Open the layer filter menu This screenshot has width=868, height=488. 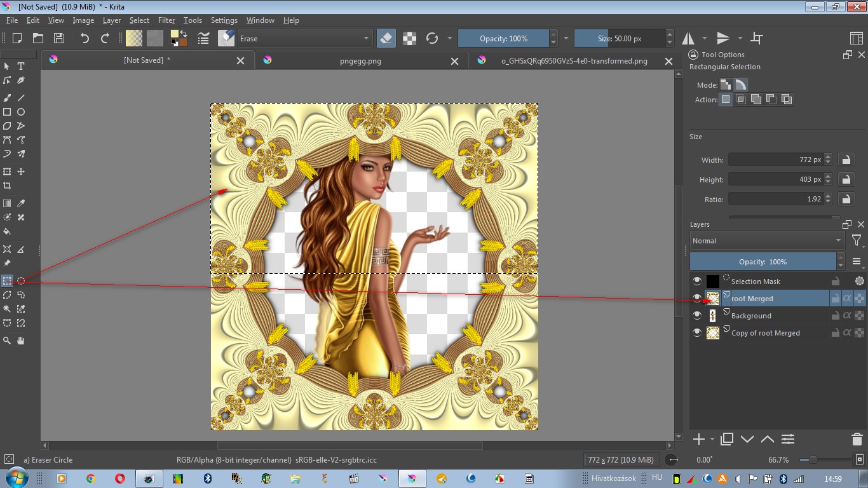point(857,241)
